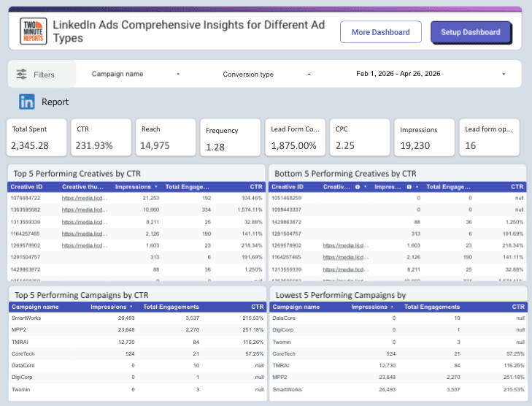Screen dimensions: 532x406
Task: Select MPP2 row in Top Campaigns table
Action: [x=137, y=330]
